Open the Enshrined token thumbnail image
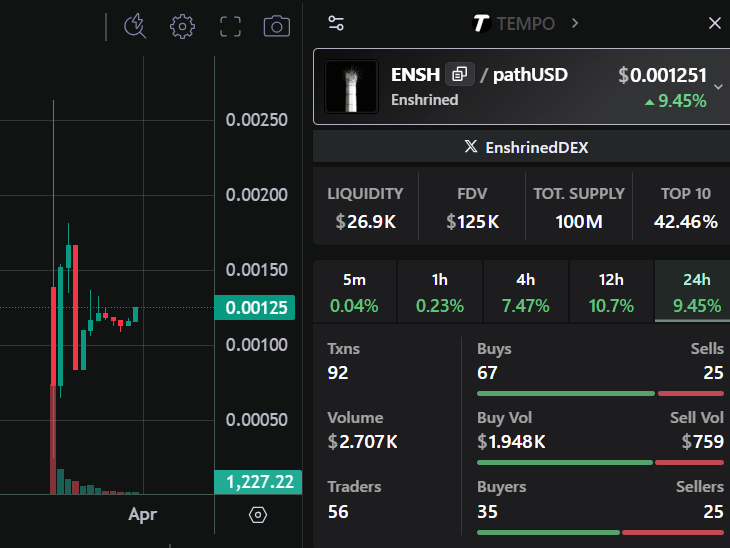Viewport: 730px width, 548px height. pos(351,86)
